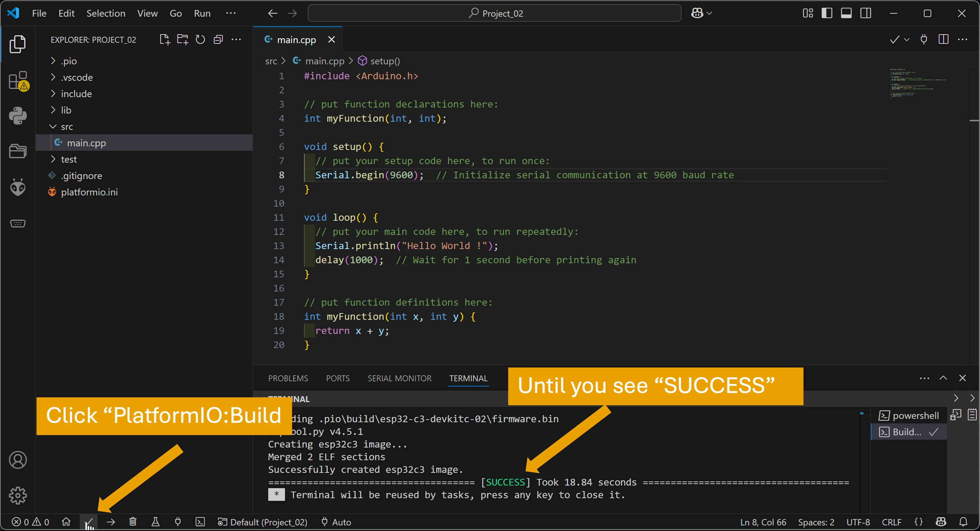Go back in navigation history
The image size is (980, 531).
(272, 13)
